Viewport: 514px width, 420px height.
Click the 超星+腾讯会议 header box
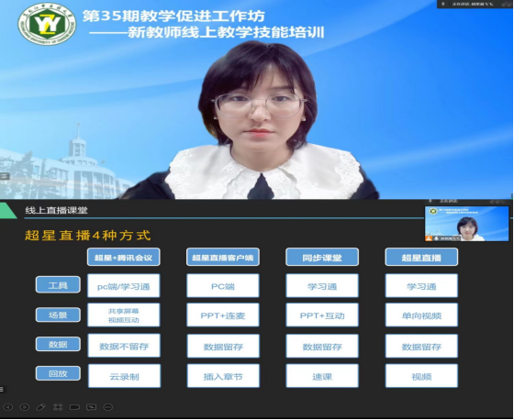click(124, 257)
